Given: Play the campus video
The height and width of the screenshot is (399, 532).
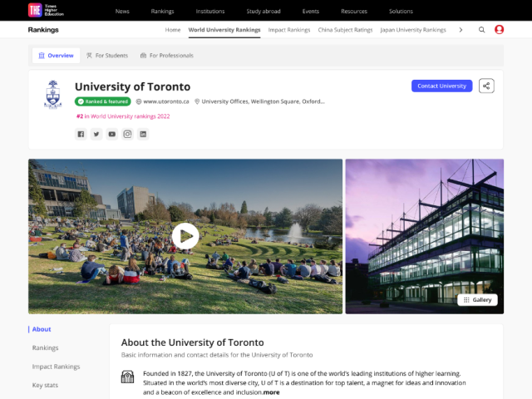Looking at the screenshot, I should click(x=185, y=237).
